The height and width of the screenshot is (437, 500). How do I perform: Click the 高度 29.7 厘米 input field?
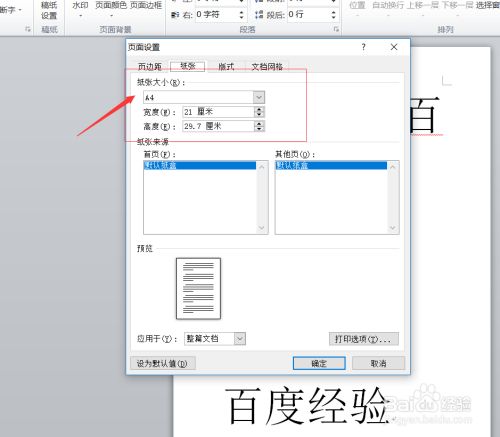218,126
